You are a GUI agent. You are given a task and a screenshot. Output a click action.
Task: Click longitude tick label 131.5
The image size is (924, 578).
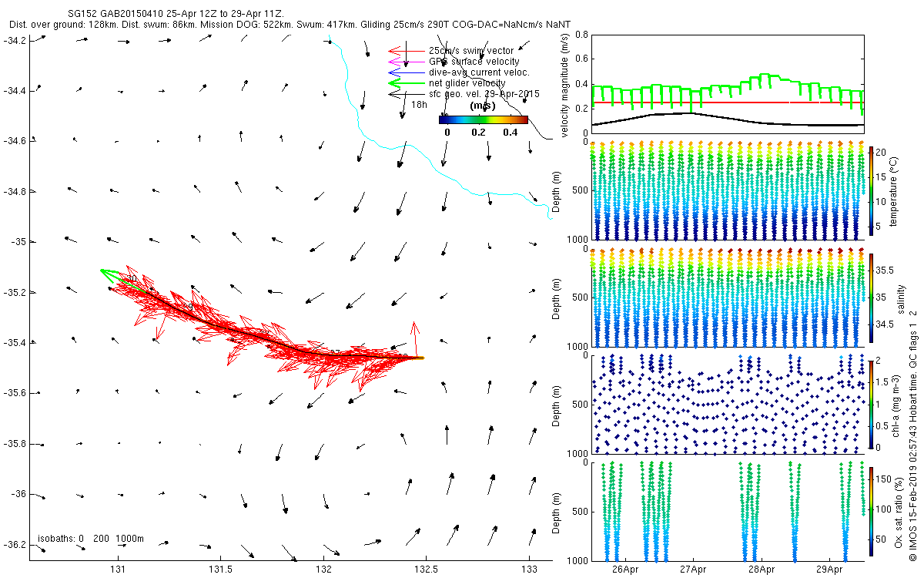221,569
